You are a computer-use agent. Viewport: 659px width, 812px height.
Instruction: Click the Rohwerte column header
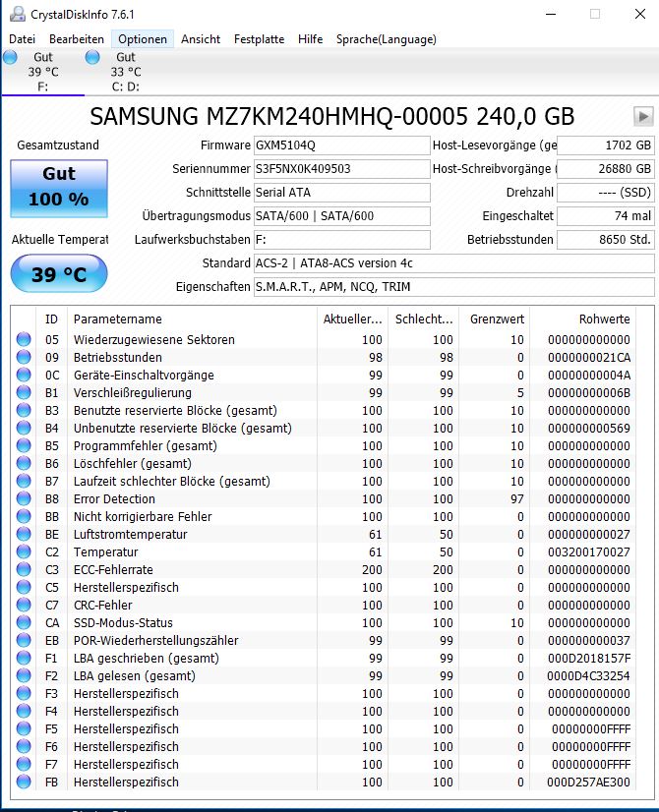click(x=583, y=319)
